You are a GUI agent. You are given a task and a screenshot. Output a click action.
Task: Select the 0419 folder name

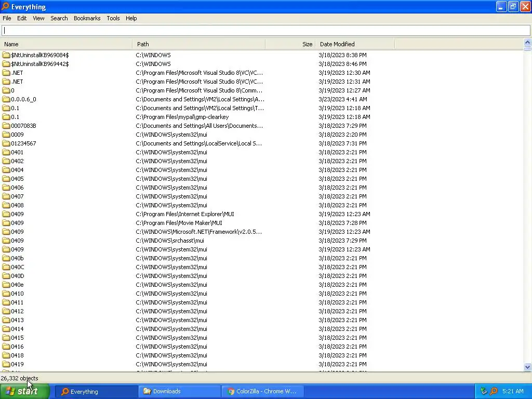[17, 364]
